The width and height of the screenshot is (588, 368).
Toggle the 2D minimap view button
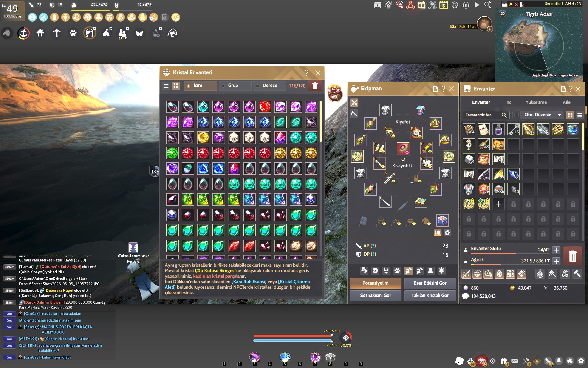point(503,14)
